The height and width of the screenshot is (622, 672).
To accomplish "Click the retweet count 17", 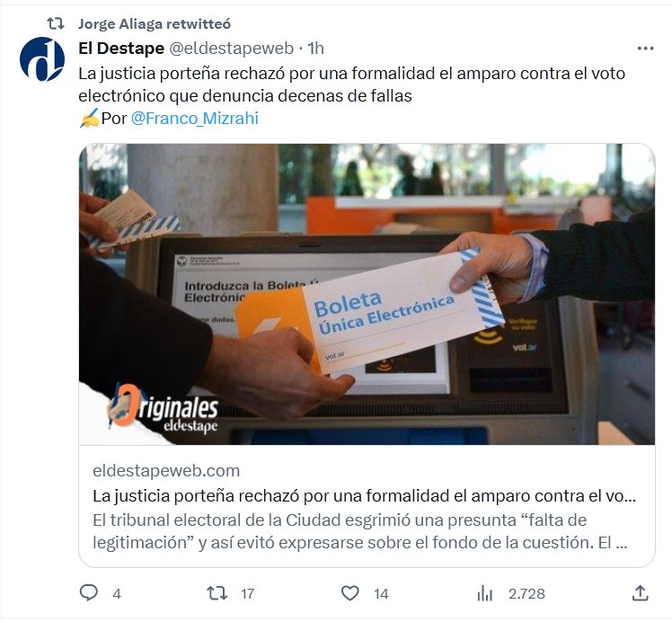I will (247, 594).
